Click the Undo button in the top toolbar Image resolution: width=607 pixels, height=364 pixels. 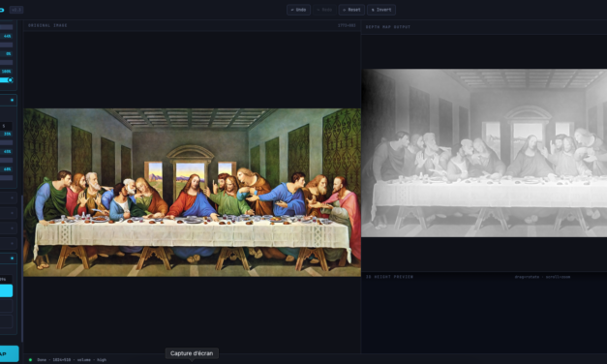point(298,10)
